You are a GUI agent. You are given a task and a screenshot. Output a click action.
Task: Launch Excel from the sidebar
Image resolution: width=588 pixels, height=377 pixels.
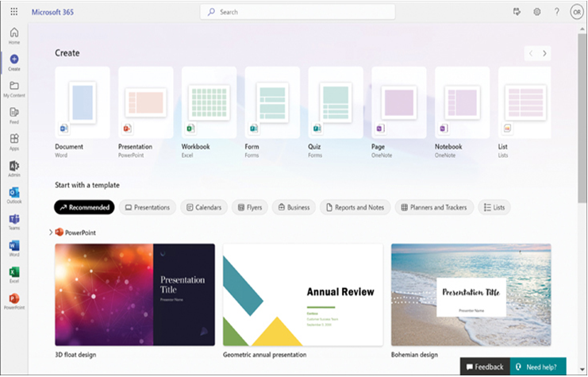14,275
